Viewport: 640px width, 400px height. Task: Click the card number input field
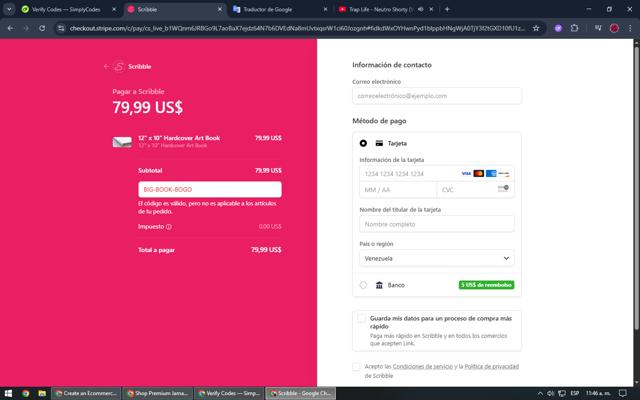coord(437,173)
